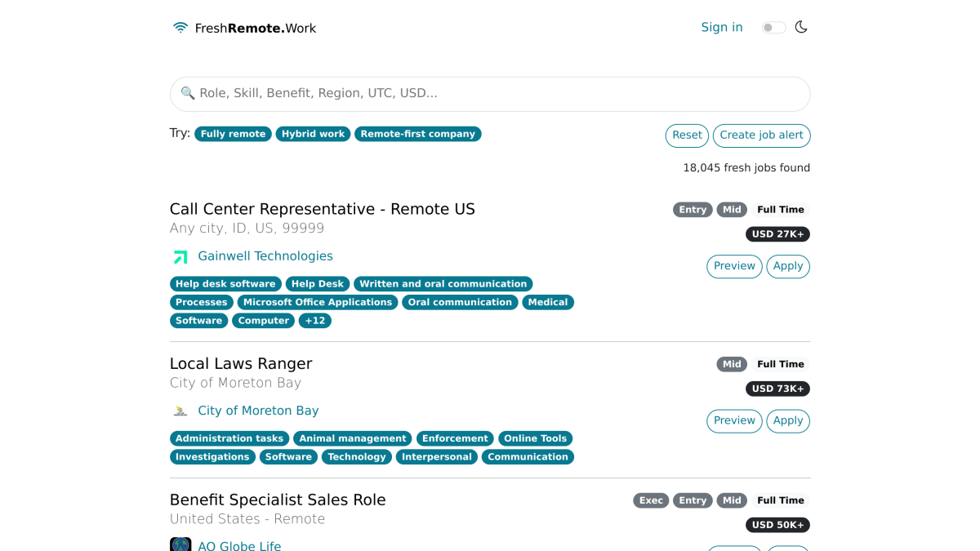
Task: Toggle the dark theme switch
Action: point(773,28)
